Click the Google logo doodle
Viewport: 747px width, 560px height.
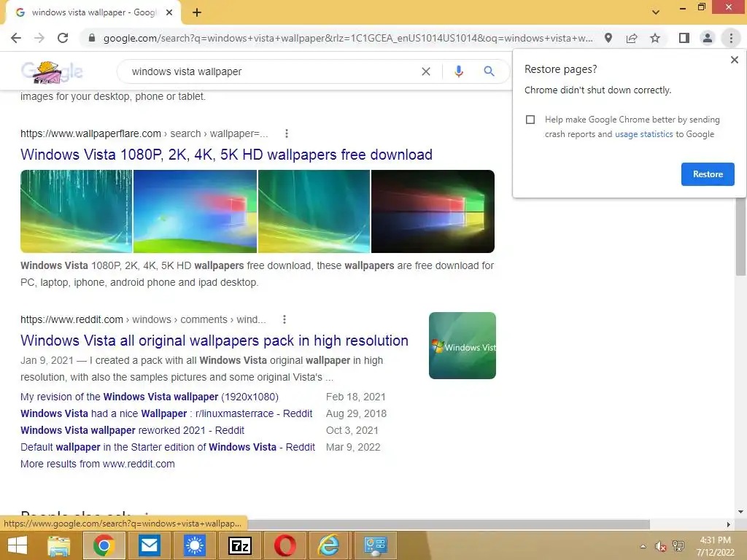coord(52,72)
